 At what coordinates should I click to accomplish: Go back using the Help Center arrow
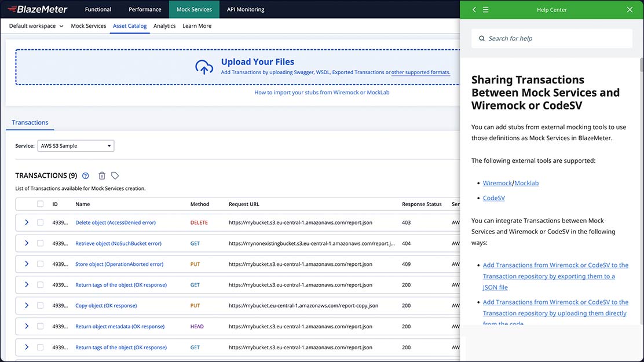pos(474,9)
